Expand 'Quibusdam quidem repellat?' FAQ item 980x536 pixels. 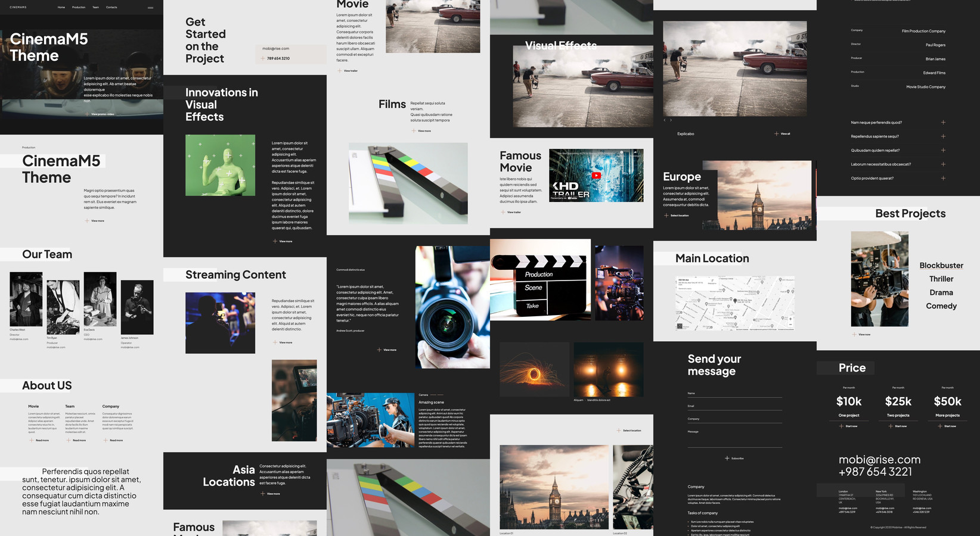click(x=943, y=150)
